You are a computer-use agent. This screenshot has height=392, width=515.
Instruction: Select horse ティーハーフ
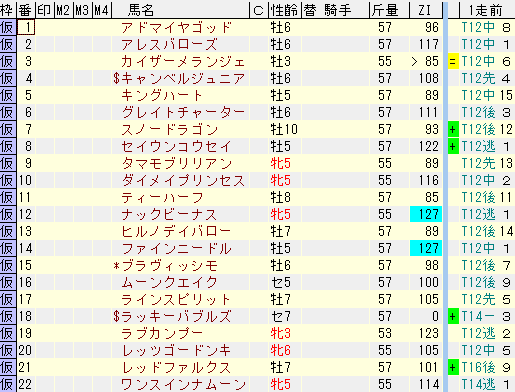pos(162,197)
